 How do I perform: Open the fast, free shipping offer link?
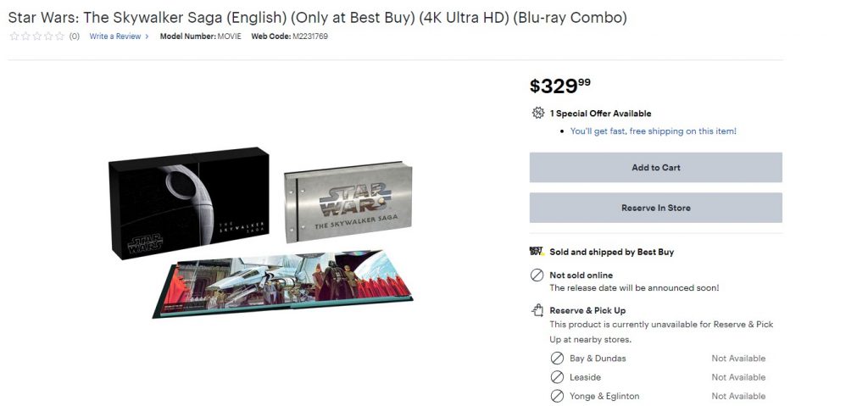(x=653, y=131)
